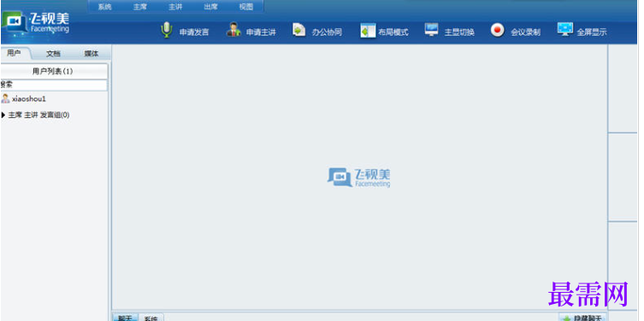Image resolution: width=644 pixels, height=321 pixels.
Task: Click the 搜索 user search field
Action: click(x=54, y=85)
